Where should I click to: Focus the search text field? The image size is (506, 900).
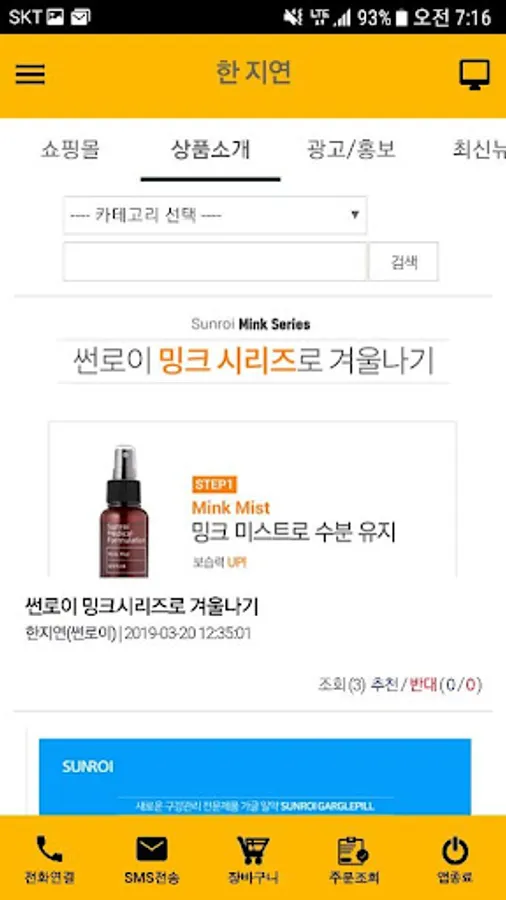click(x=215, y=262)
